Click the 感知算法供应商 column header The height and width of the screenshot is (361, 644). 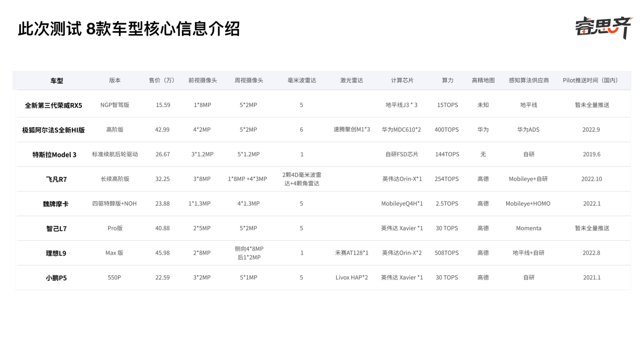tap(528, 80)
